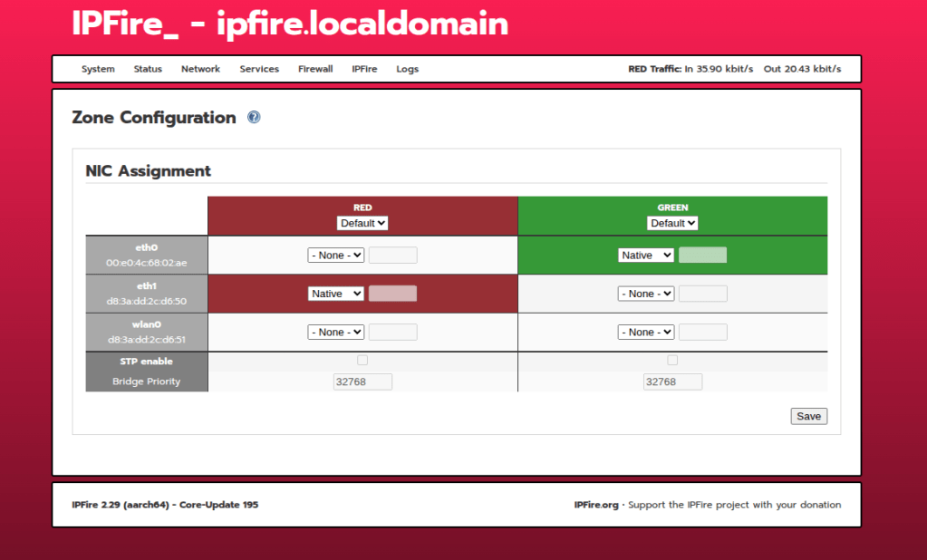Open the Network menu
Image resolution: width=927 pixels, height=560 pixels.
pyautogui.click(x=200, y=69)
